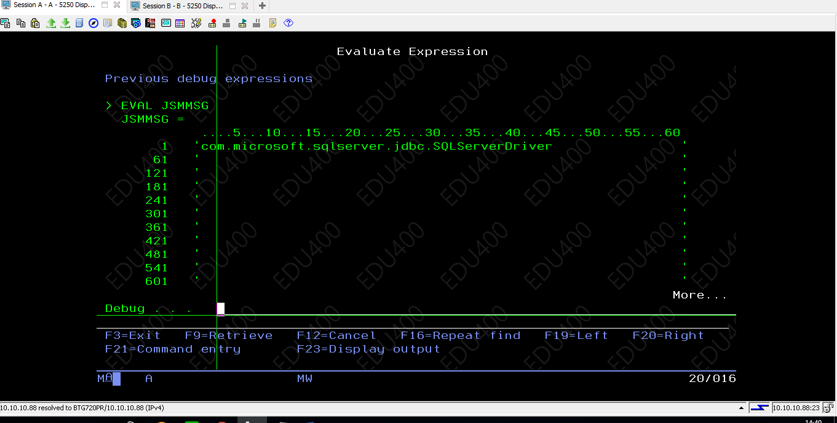
Task: Click row number 361
Action: pos(156,228)
